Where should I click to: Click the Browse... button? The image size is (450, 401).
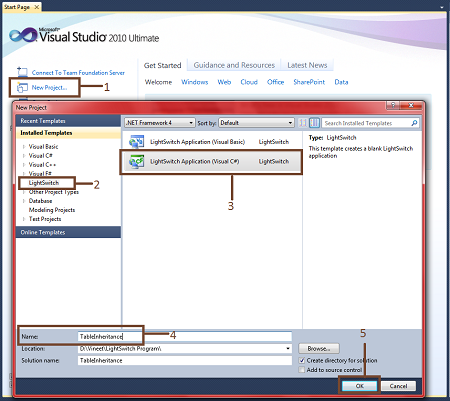319,349
